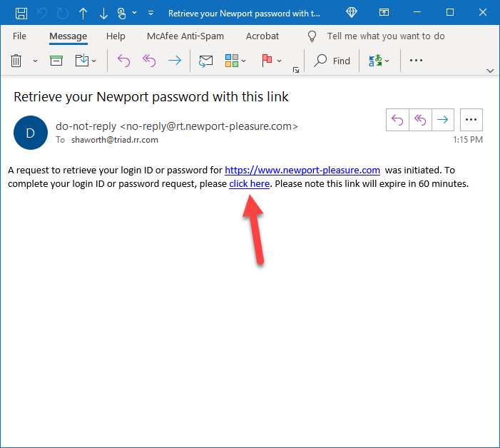Expand the Translate dropdown arrow

387,61
